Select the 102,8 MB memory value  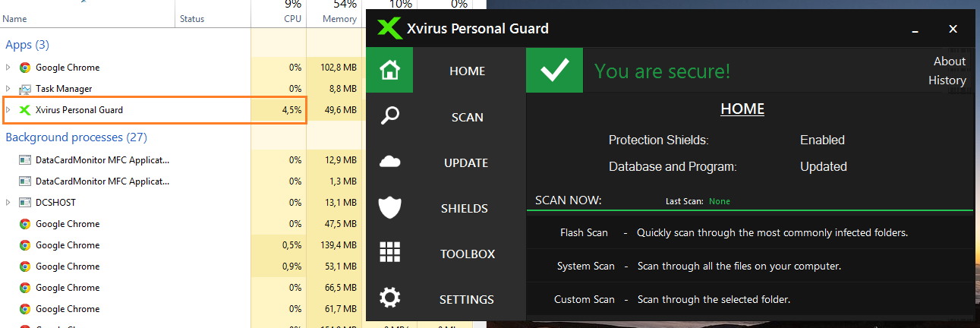click(338, 68)
